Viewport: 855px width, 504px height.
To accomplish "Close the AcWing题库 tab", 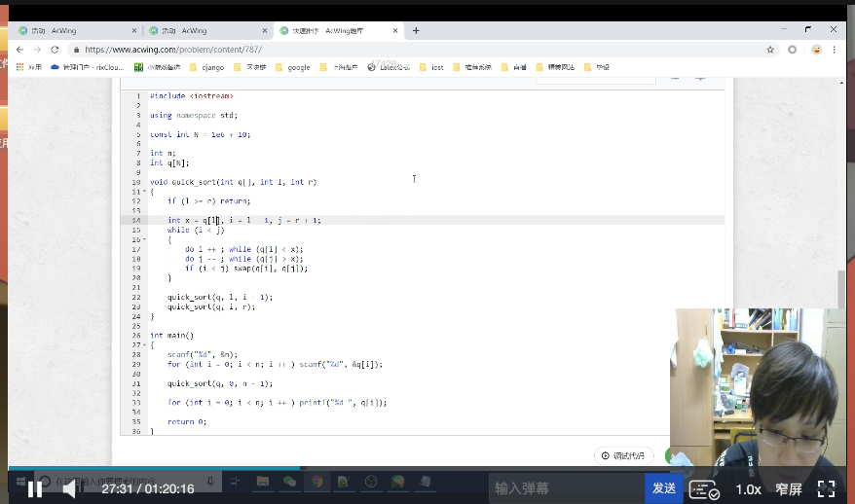I will pyautogui.click(x=394, y=30).
